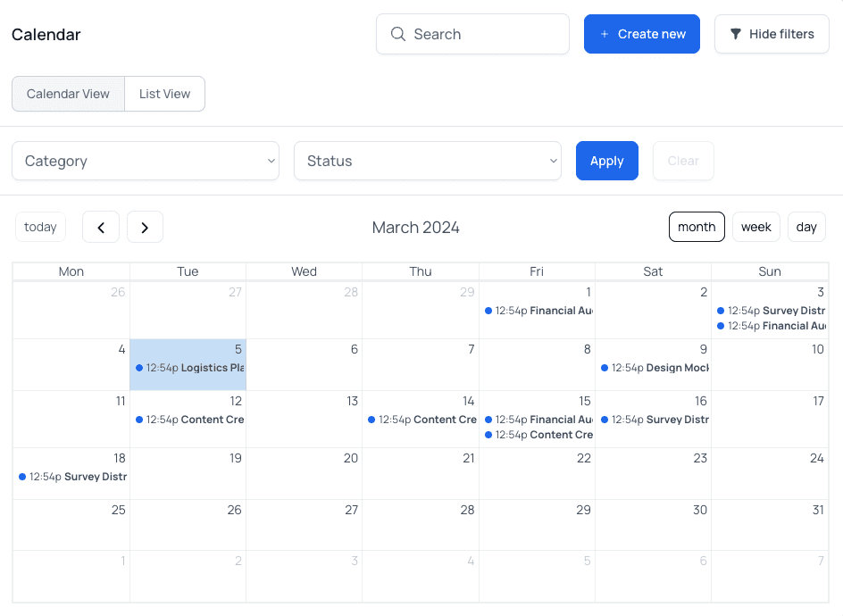Screen dimensions: 843x616
Task: Switch to the List View tab
Action: (x=164, y=94)
